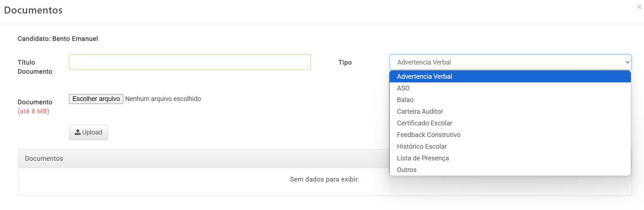
Task: Submit file with Upload button
Action: point(88,132)
